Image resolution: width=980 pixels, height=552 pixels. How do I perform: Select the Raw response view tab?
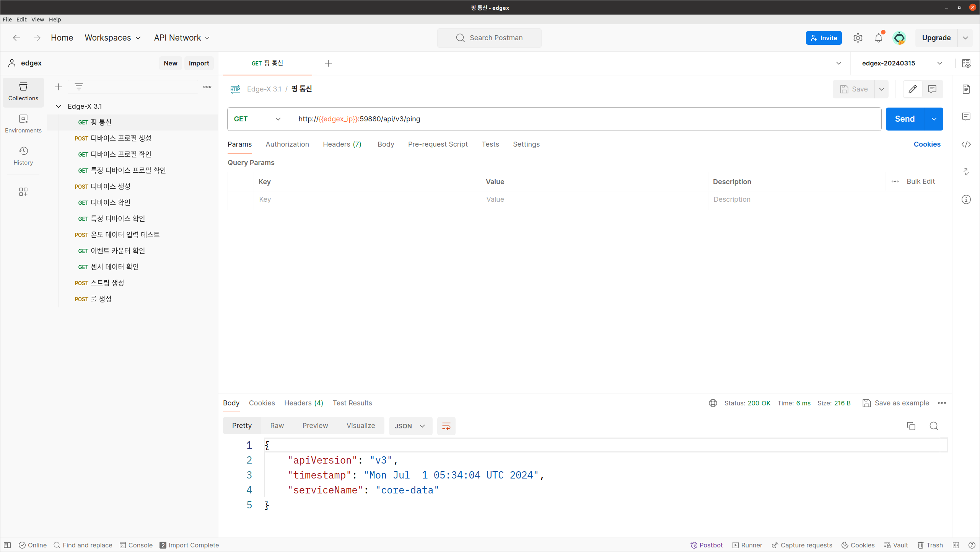pyautogui.click(x=277, y=425)
